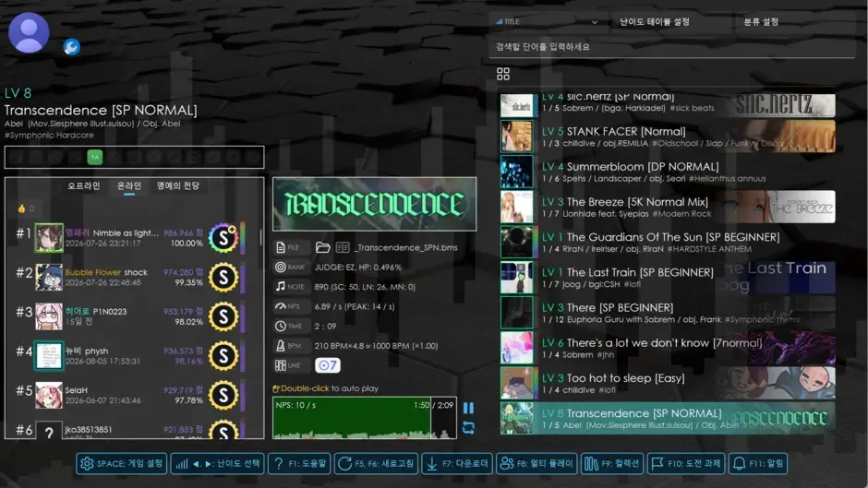Select Transcendence [SP NORMAL] in song list
This screenshot has width=868, height=488.
pos(668,418)
